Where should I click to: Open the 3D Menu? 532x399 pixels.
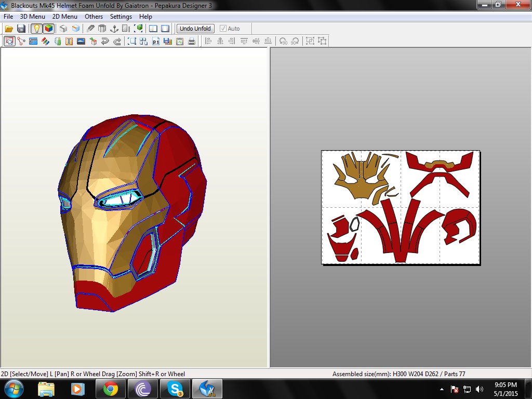33,17
